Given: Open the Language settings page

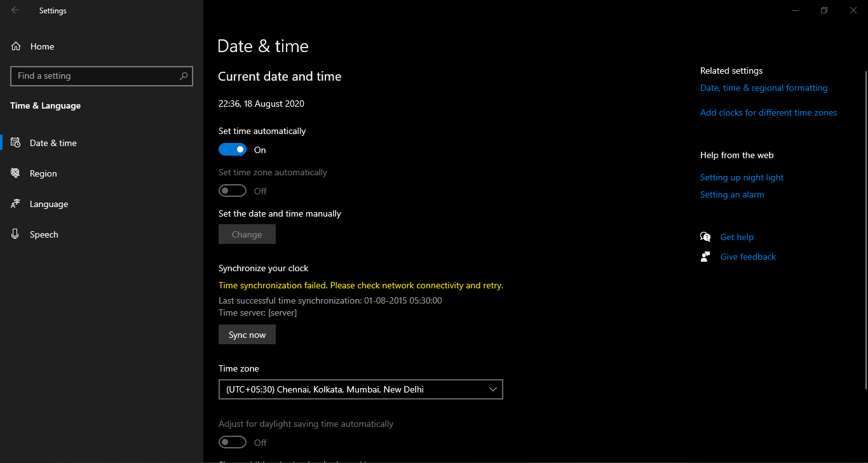Looking at the screenshot, I should pyautogui.click(x=102, y=204).
